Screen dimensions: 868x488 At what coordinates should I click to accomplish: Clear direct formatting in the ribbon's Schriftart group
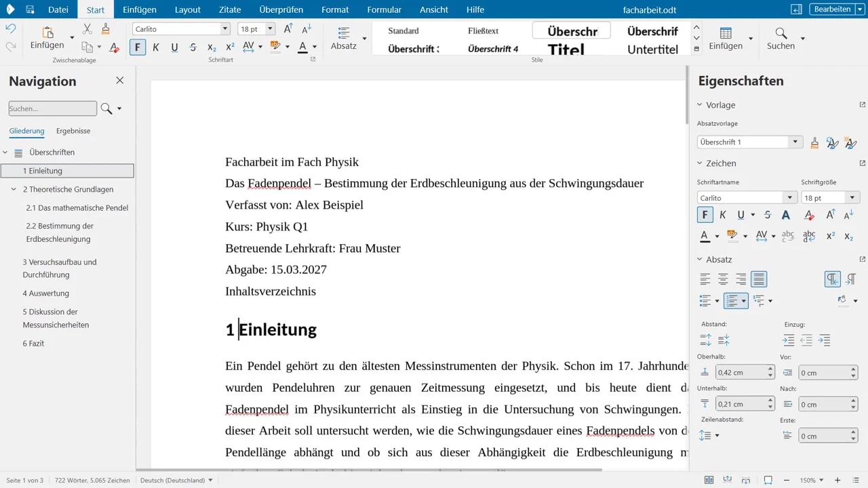click(x=114, y=47)
